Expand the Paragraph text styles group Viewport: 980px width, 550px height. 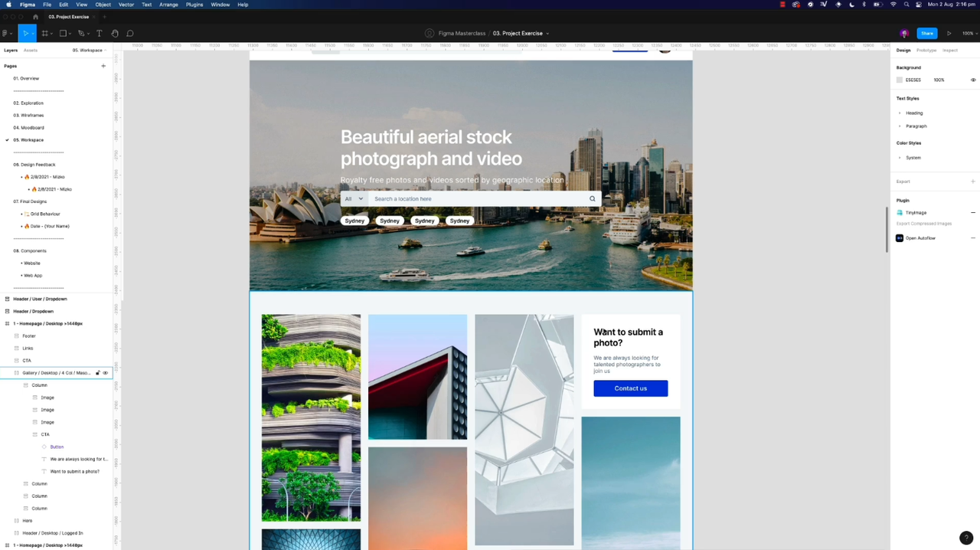point(900,126)
